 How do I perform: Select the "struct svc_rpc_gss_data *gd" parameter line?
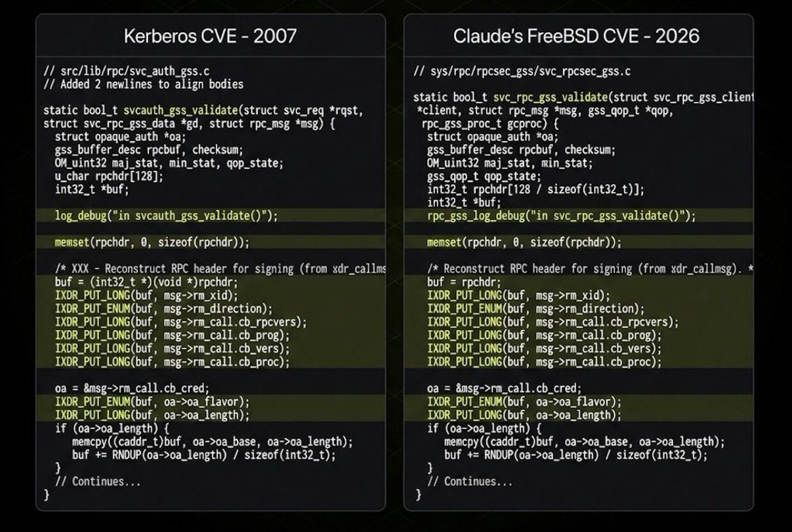point(189,123)
